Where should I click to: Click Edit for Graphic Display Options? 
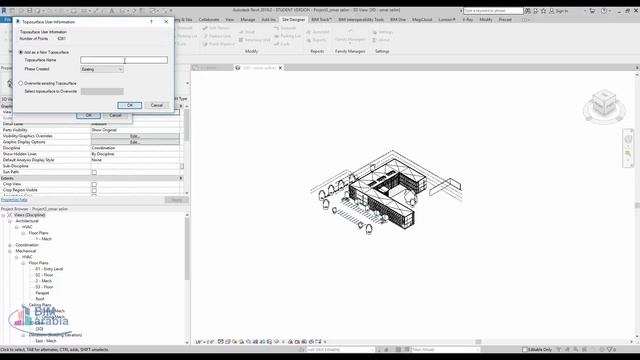[135, 142]
